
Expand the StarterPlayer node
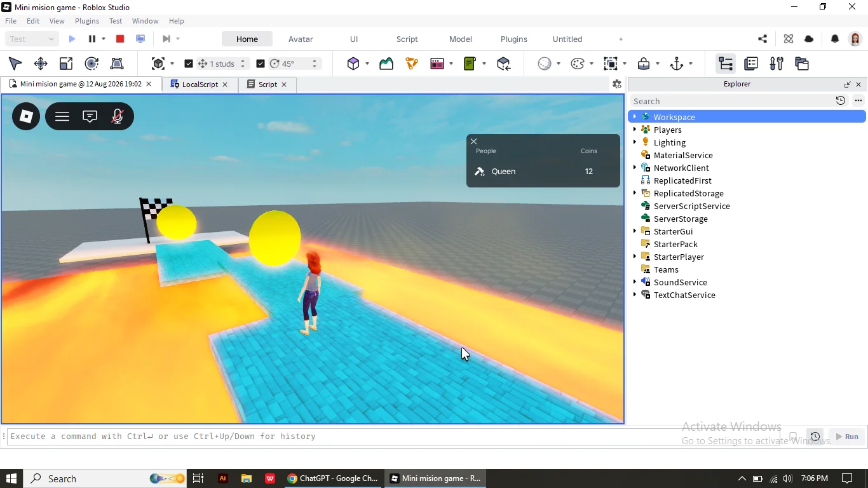635,256
